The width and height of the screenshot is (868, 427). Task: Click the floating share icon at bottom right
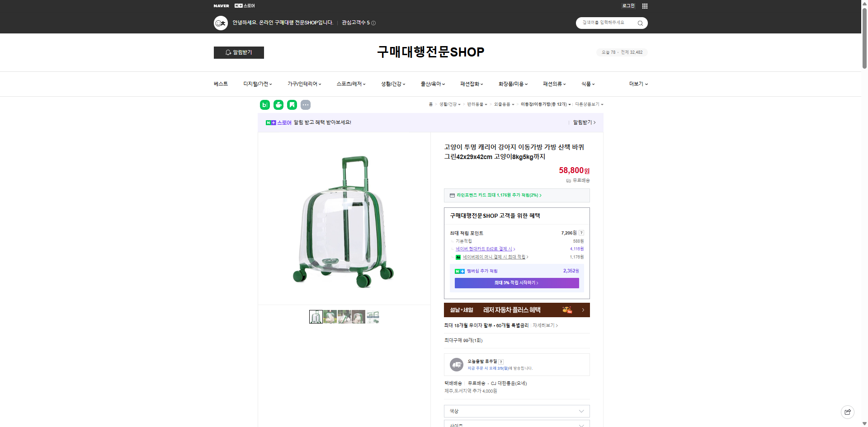[x=847, y=412]
